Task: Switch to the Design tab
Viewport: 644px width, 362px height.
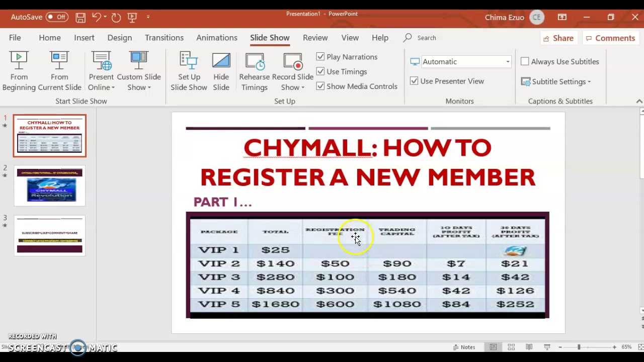Action: [x=119, y=38]
